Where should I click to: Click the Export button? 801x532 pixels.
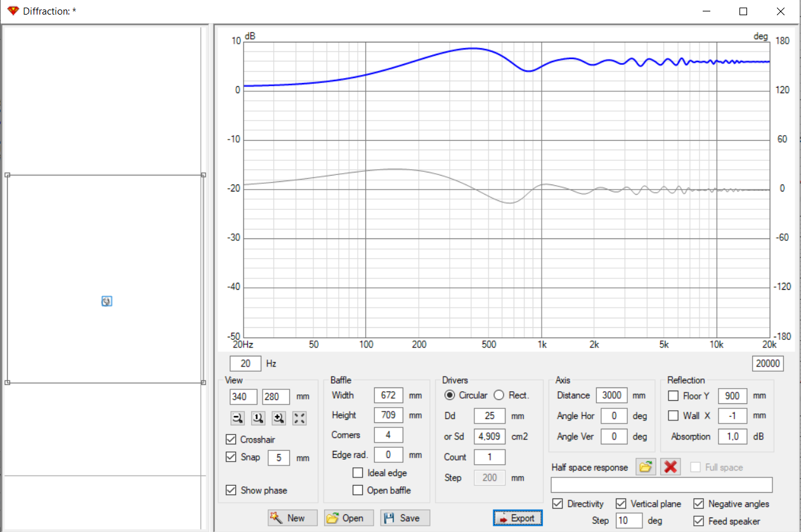click(518, 518)
